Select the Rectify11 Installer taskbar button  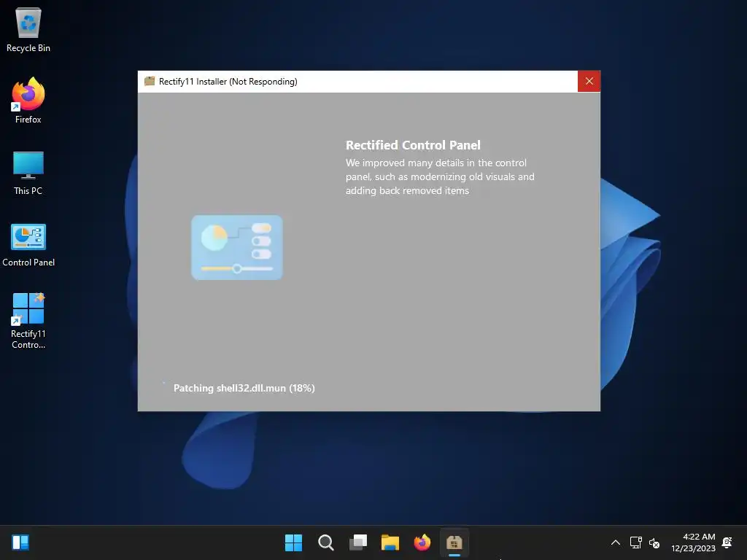pyautogui.click(x=454, y=542)
